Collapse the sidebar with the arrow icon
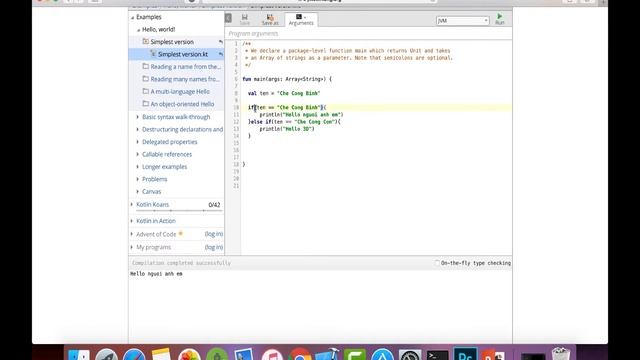The height and width of the screenshot is (360, 640). click(228, 18)
